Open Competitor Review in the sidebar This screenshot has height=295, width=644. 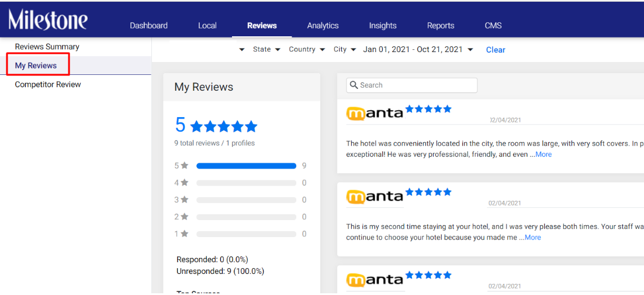(x=48, y=84)
